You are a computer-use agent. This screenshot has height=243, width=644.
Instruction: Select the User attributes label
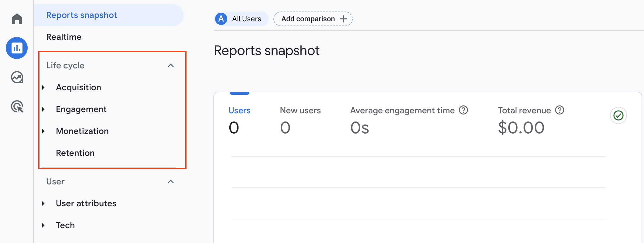[x=86, y=204]
